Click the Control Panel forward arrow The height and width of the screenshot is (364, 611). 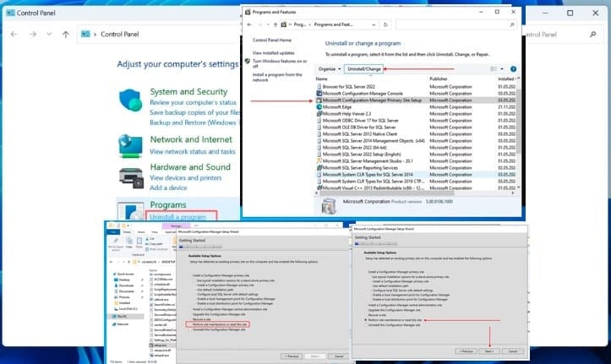point(33,35)
